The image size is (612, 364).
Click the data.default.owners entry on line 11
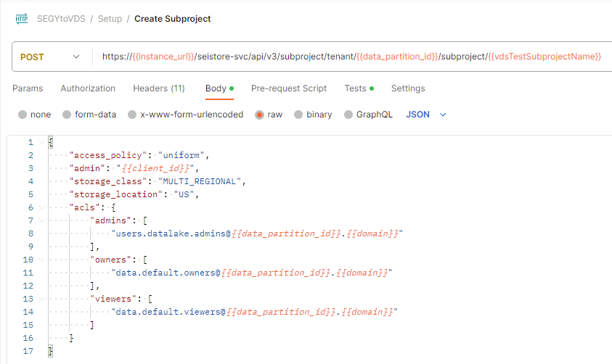pyautogui.click(x=252, y=273)
